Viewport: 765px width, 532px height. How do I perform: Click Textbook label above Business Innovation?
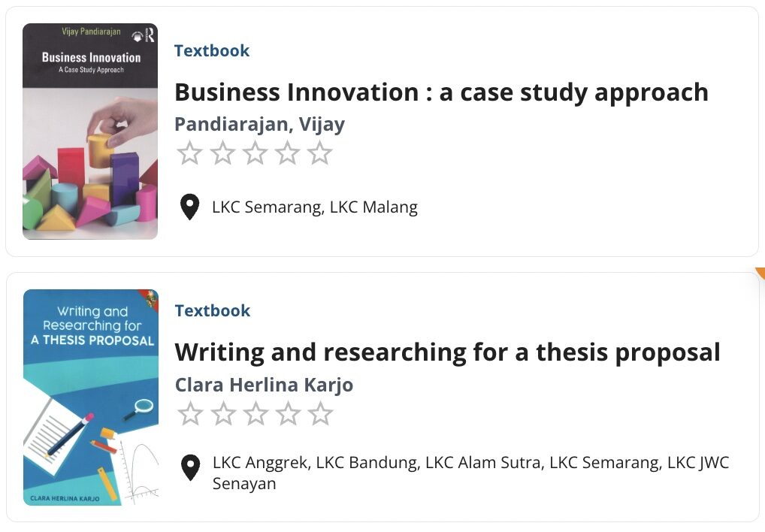(x=212, y=50)
